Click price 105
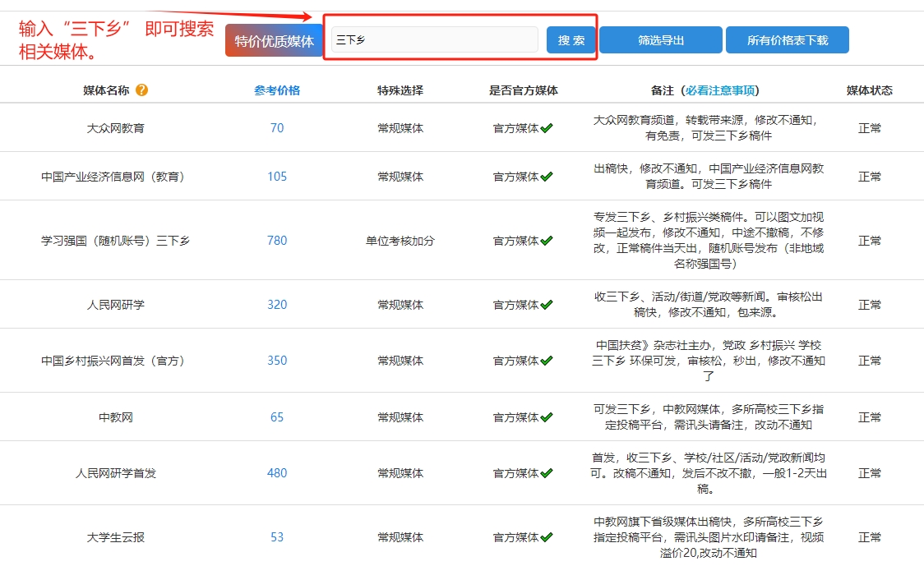 (277, 177)
